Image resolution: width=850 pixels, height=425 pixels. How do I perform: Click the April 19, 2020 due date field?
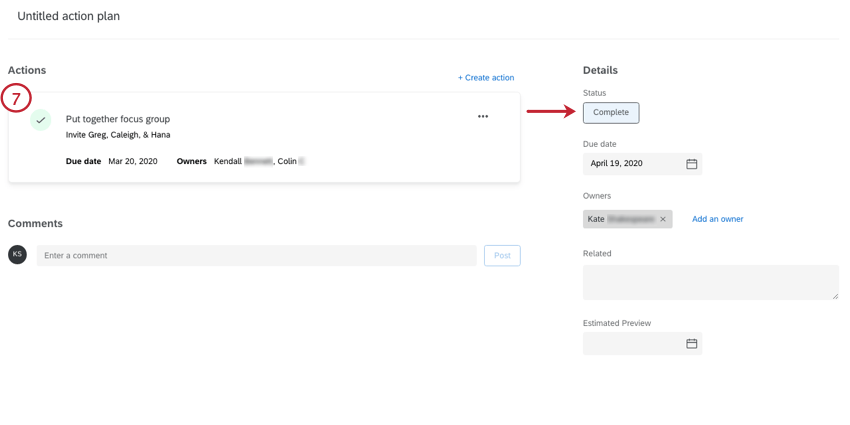tap(632, 164)
